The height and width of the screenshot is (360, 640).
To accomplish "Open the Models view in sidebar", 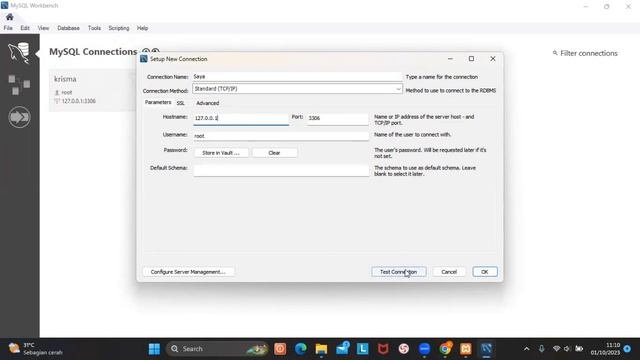I will pyautogui.click(x=19, y=84).
